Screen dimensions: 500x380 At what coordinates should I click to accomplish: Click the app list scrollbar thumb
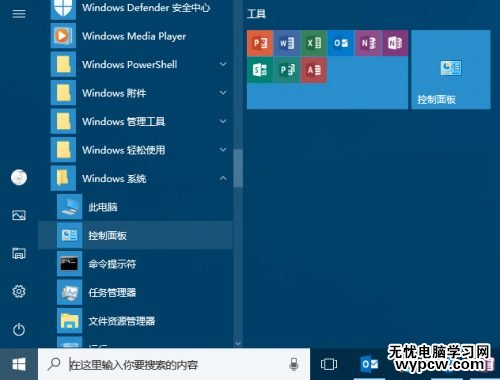tap(238, 168)
